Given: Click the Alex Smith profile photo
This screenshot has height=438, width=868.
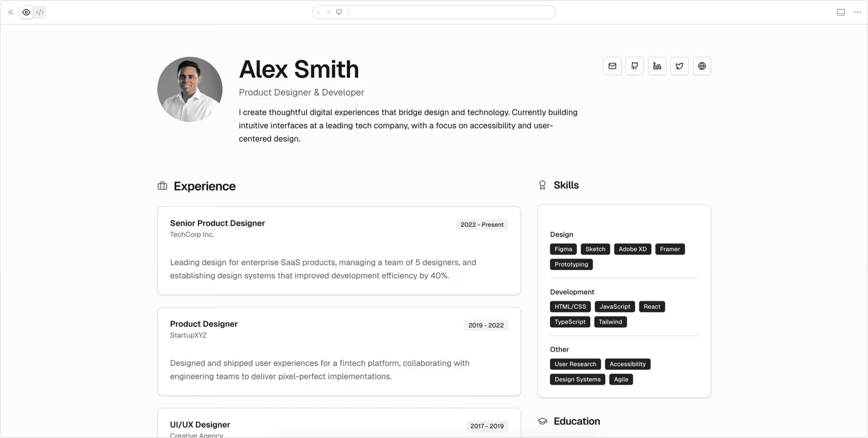Looking at the screenshot, I should [190, 89].
